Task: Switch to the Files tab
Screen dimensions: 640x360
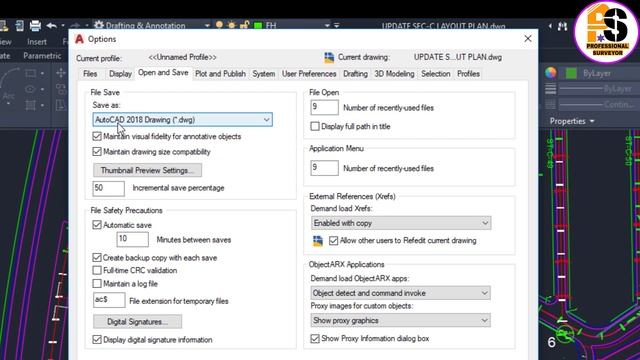Action: pos(90,74)
